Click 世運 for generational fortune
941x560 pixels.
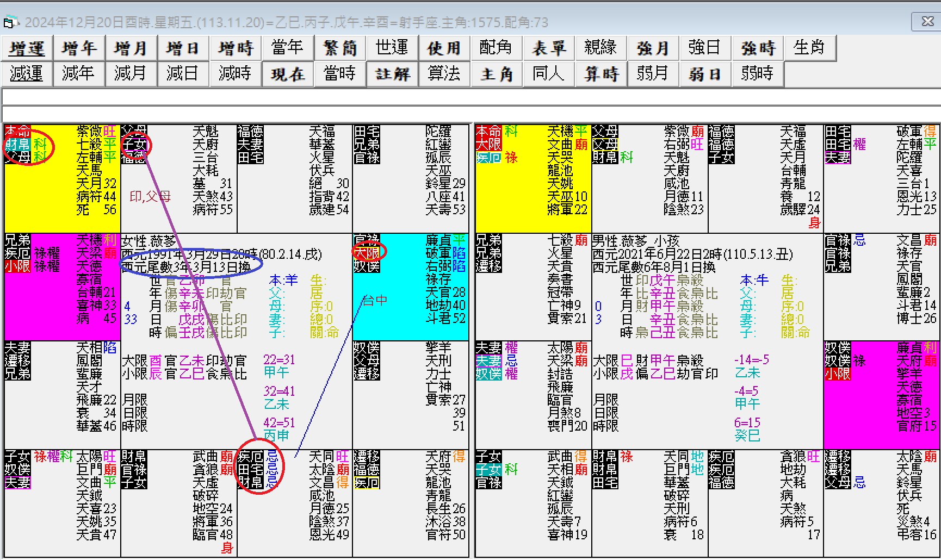[392, 48]
